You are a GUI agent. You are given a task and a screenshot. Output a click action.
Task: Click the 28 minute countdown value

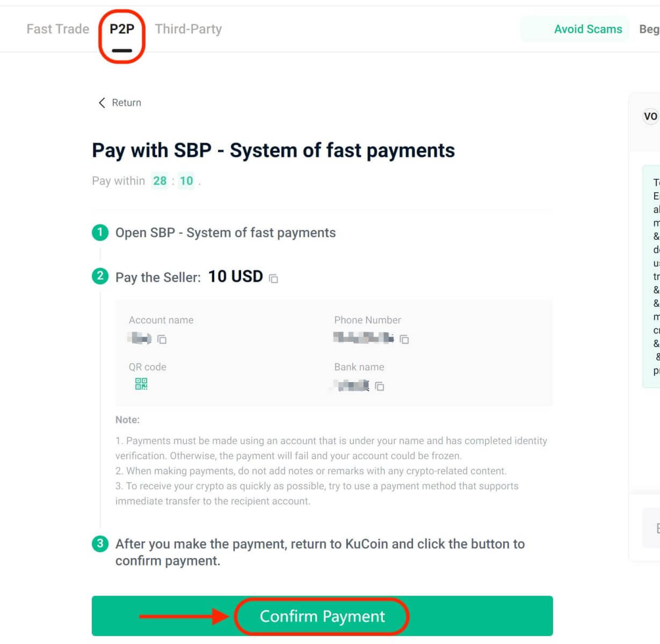click(159, 181)
